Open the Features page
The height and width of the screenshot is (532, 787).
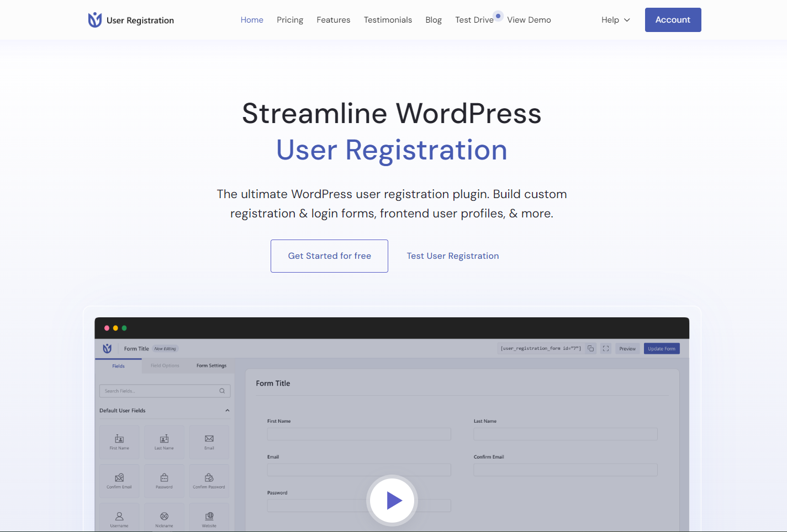334,20
